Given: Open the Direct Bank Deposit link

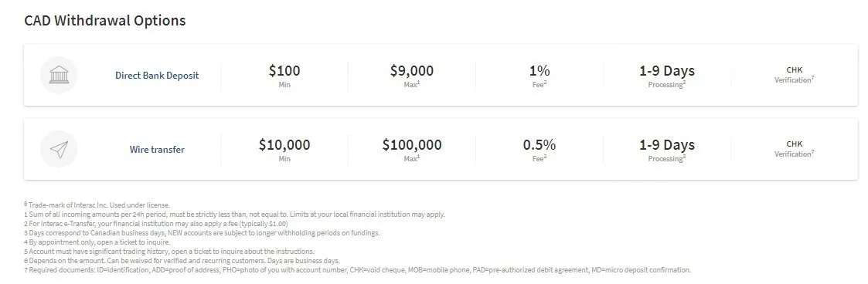Looking at the screenshot, I should pyautogui.click(x=157, y=76).
